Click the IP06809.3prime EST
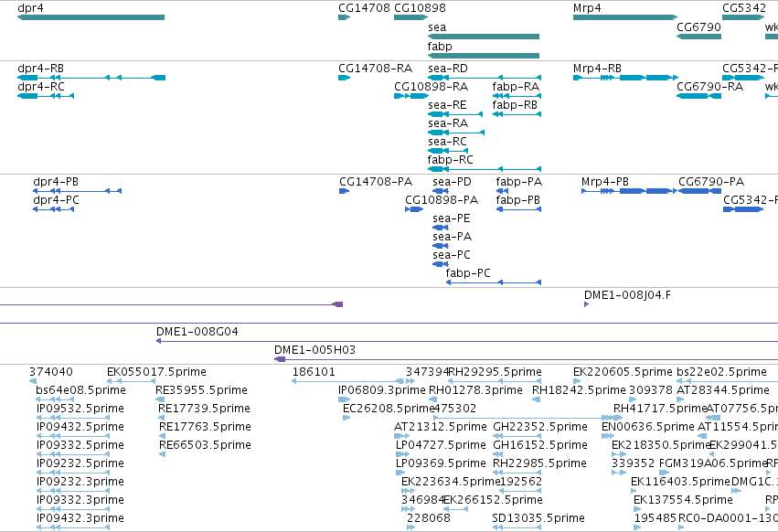This screenshot has height=532, width=778. [345, 399]
